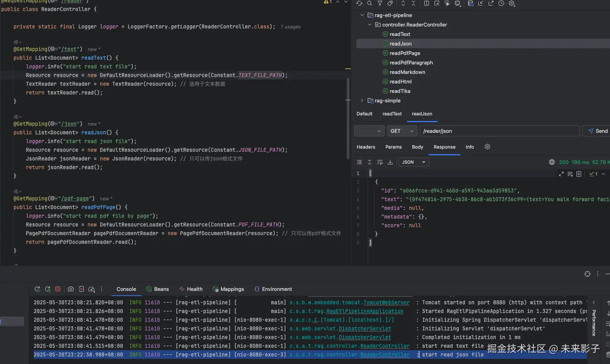Open the JSON response format dropdown
Viewport: 610px width, 364px height.
pos(413,162)
